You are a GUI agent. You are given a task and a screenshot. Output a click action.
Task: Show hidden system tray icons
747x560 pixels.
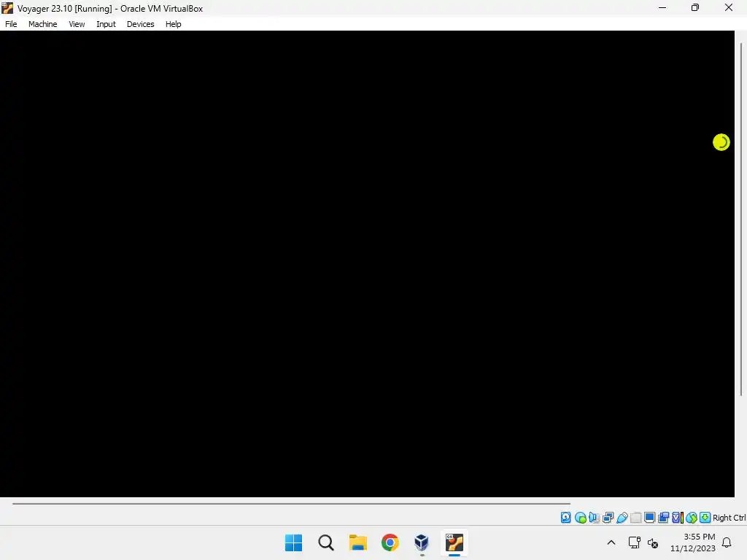(x=611, y=542)
